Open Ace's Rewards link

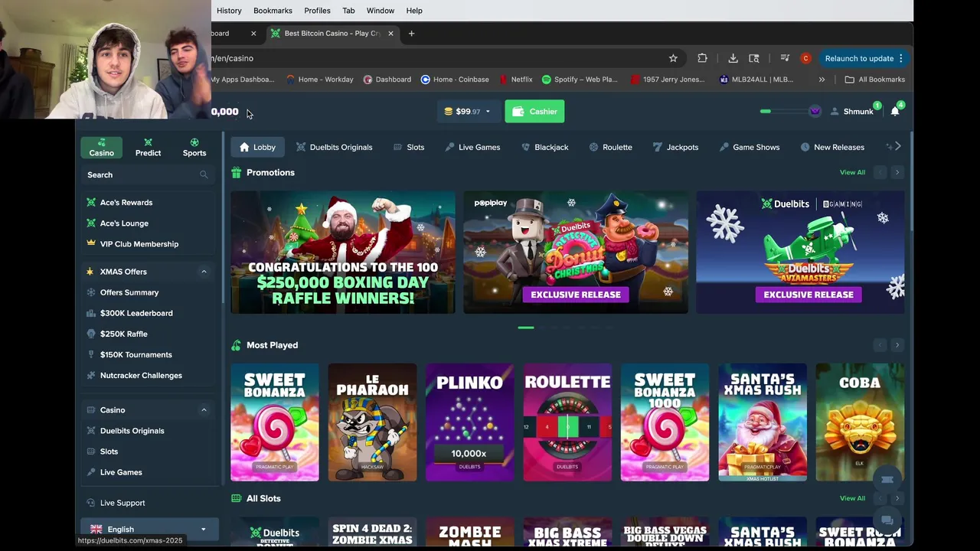tap(126, 203)
